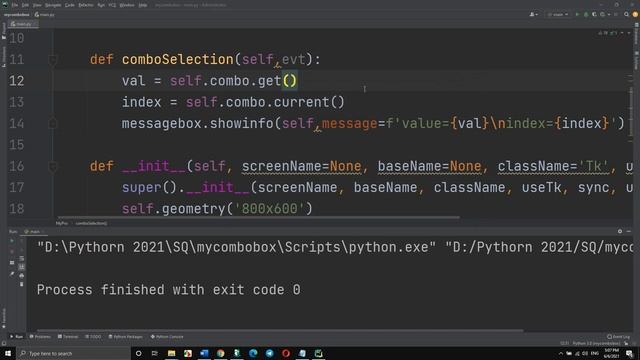Open PyCharm icon on the taskbar
The width and height of the screenshot is (640, 360).
[x=318, y=353]
